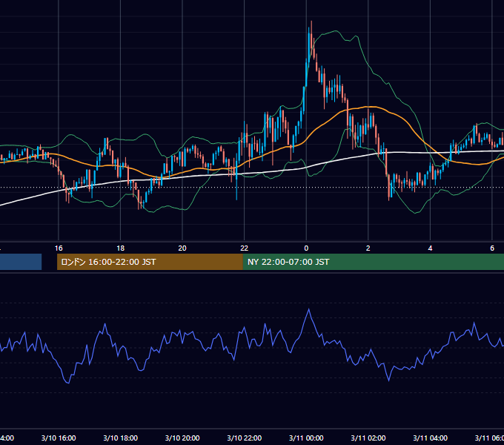Image resolution: width=504 pixels, height=445 pixels.
Task: Click the 18 time axis label
Action: pos(121,248)
